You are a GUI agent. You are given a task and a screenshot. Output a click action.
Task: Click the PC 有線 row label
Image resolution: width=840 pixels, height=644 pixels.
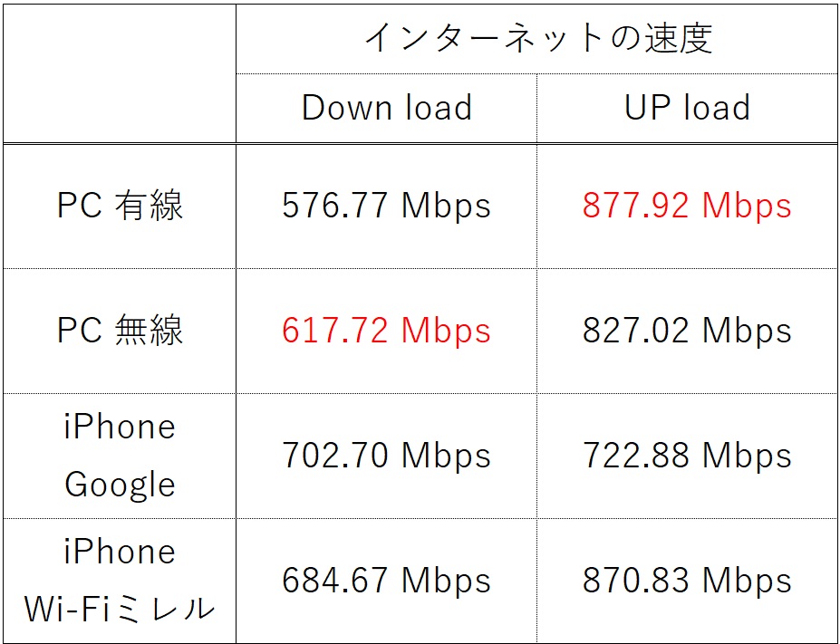120,206
